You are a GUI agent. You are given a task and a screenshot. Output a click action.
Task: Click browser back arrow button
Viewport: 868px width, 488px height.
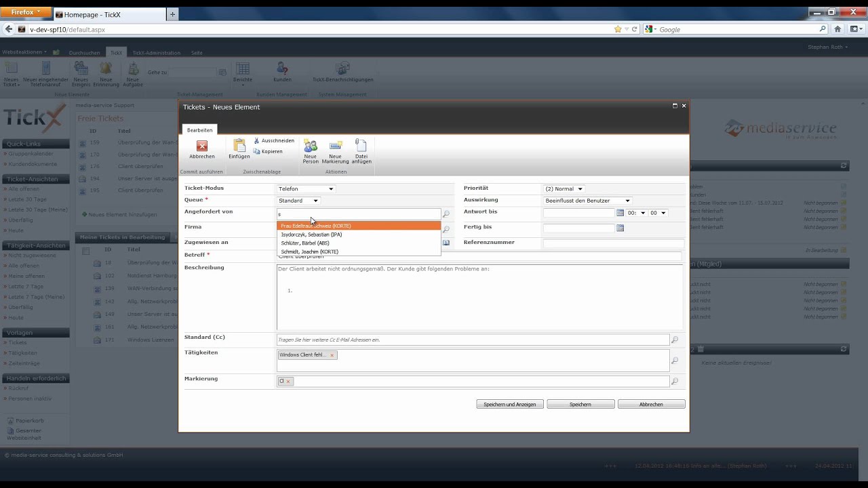[x=9, y=29]
